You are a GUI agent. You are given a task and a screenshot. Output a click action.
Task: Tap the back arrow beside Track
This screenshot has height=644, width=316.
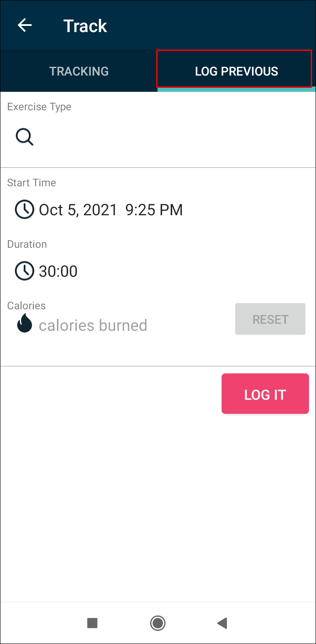(25, 25)
